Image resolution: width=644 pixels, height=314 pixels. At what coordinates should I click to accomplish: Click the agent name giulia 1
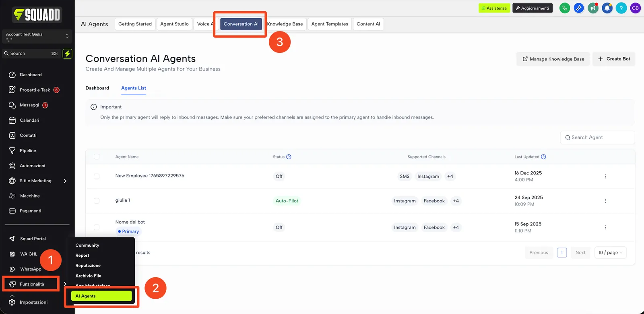[x=123, y=200]
